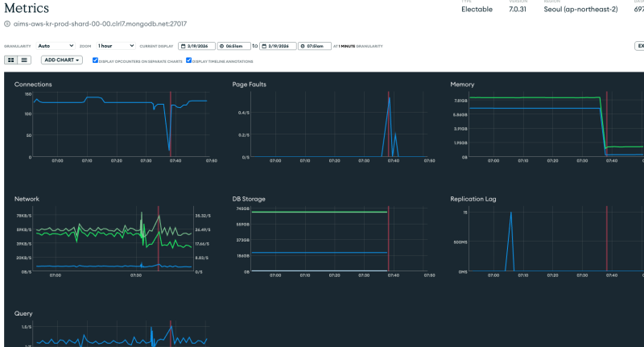Switch to grid view layout icon
The width and height of the screenshot is (644, 347).
click(x=11, y=60)
